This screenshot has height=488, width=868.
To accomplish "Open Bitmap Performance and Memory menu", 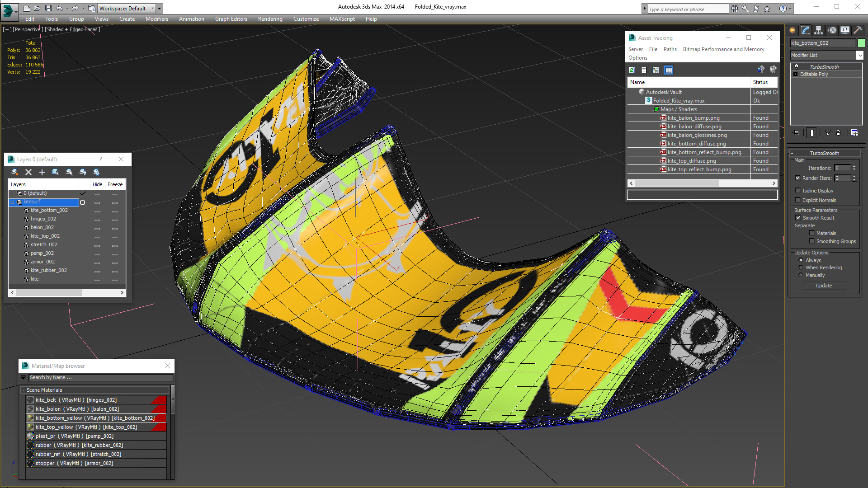I will (x=723, y=49).
